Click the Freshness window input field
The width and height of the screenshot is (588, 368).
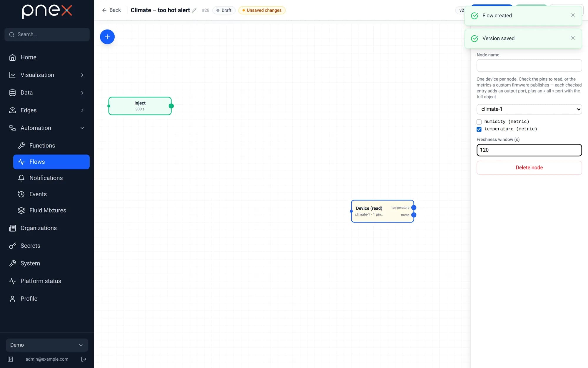529,150
